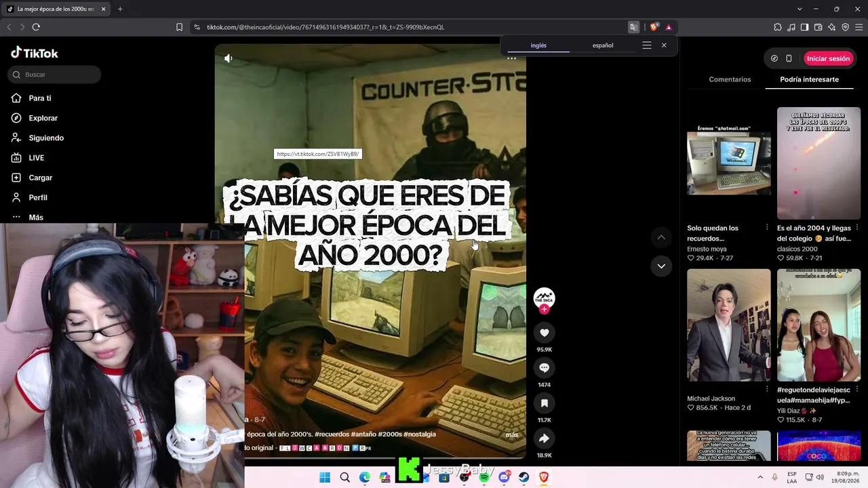Follow The Inca with the plus badge

(x=544, y=309)
